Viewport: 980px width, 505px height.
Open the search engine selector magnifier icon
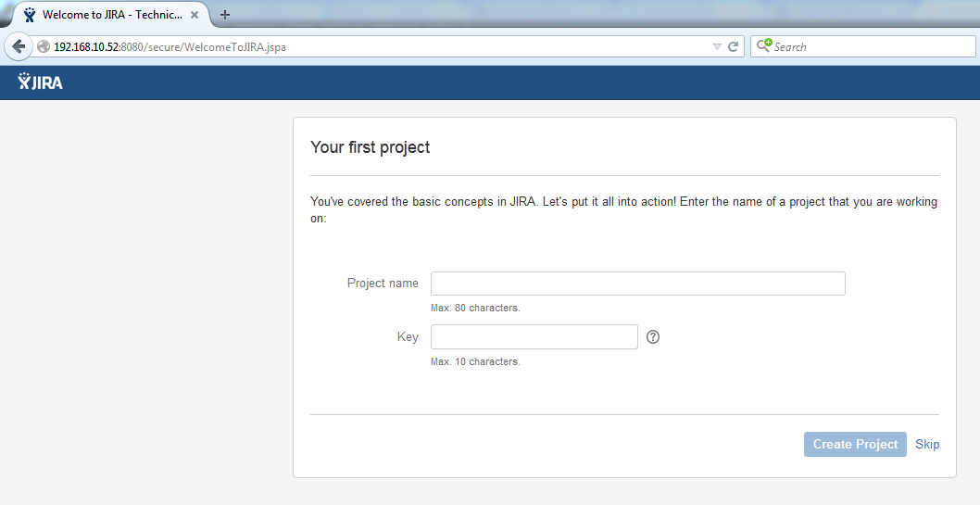[764, 45]
